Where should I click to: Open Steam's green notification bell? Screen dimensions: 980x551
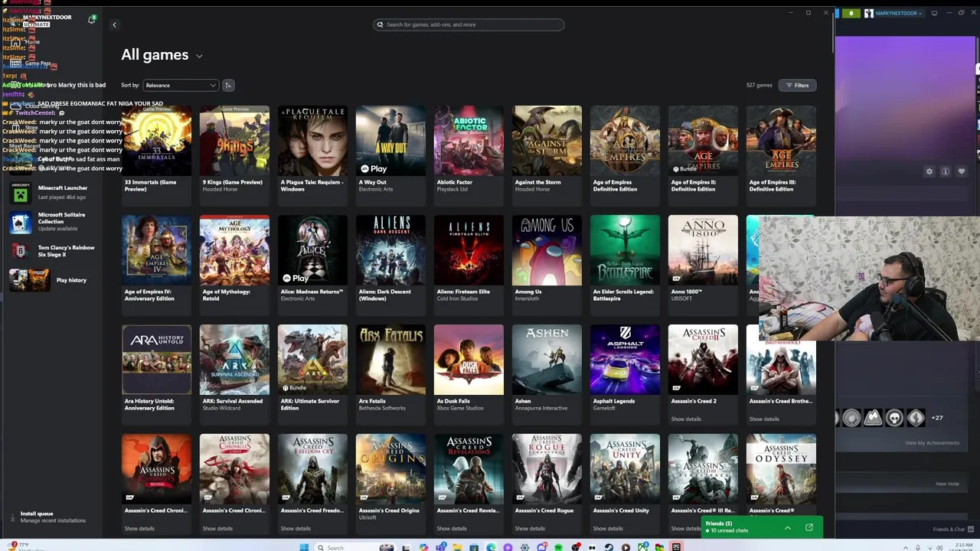click(x=851, y=13)
